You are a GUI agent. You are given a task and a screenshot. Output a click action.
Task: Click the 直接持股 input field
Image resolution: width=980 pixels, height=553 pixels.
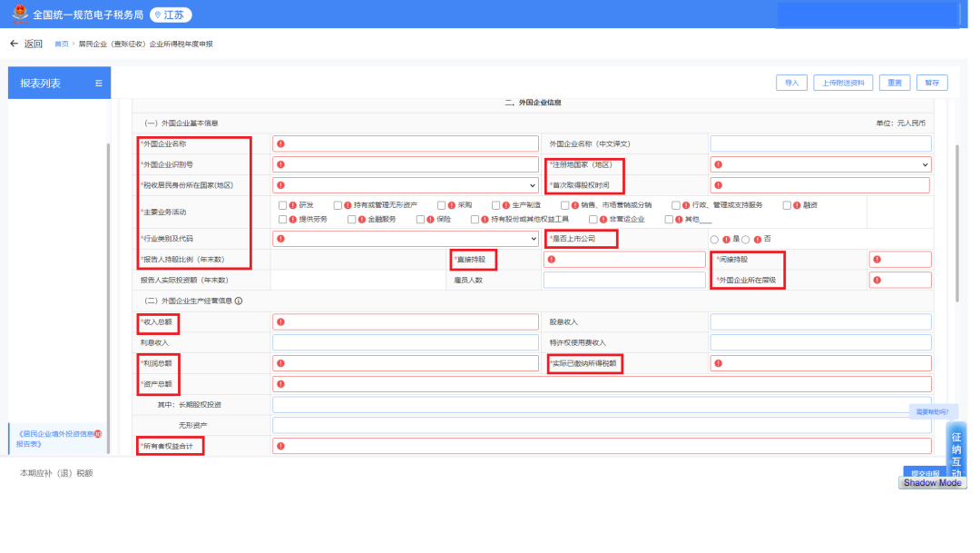tap(624, 260)
